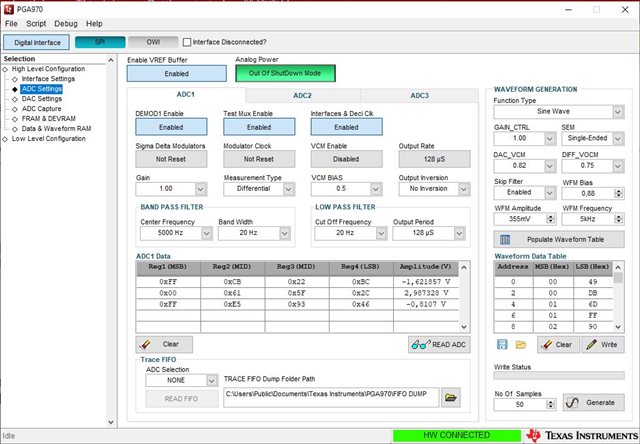Clear the ADC1 data table
The image size is (640, 444).
point(164,344)
